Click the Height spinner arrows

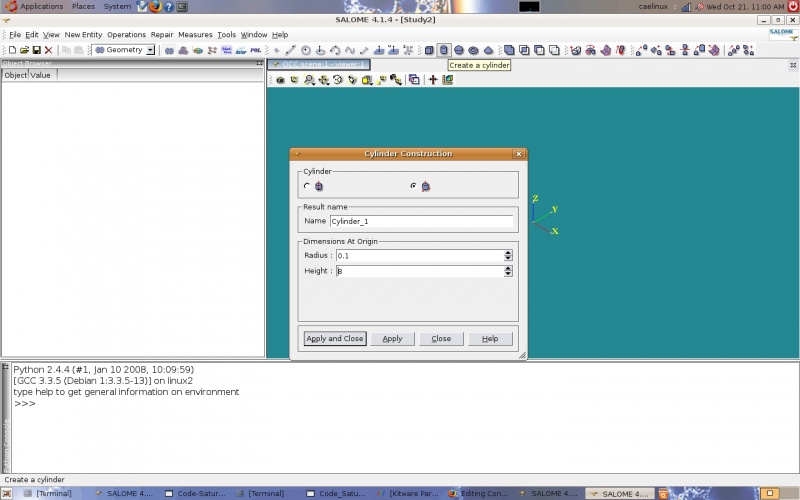point(508,271)
